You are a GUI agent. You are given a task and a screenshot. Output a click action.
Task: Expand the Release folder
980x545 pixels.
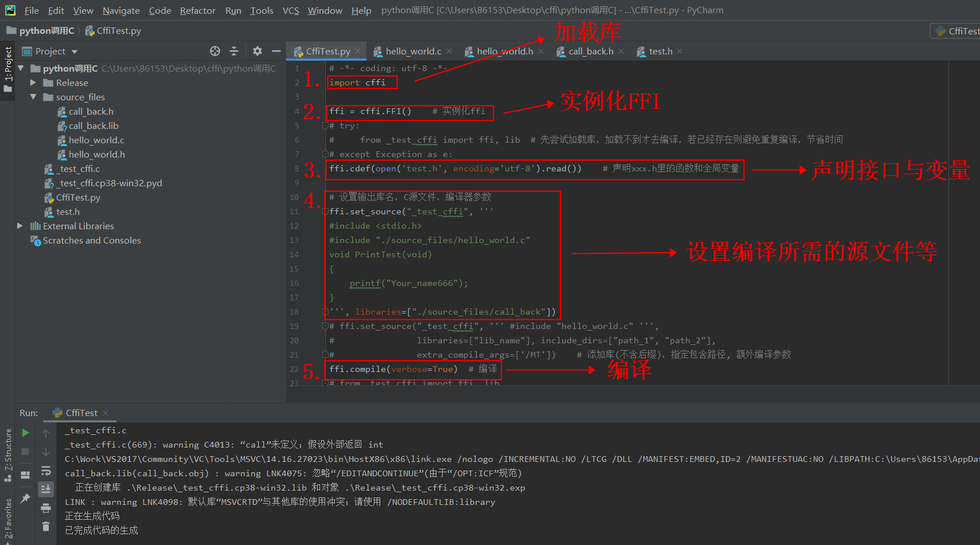(34, 83)
